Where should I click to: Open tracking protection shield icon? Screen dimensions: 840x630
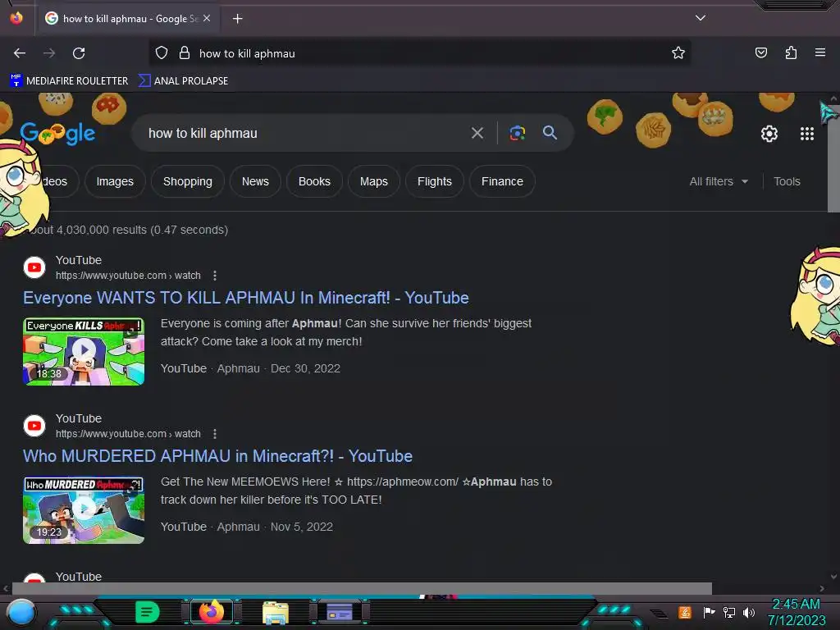(162, 53)
